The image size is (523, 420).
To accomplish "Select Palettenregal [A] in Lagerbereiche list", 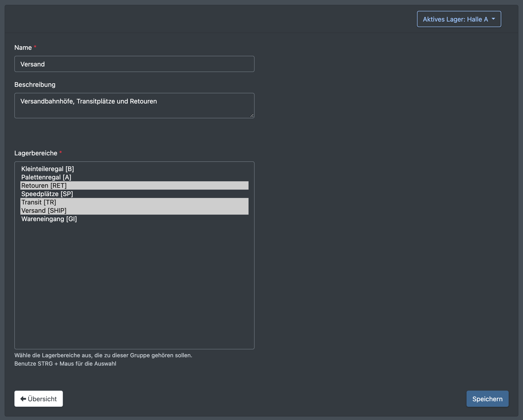I will pyautogui.click(x=134, y=177).
